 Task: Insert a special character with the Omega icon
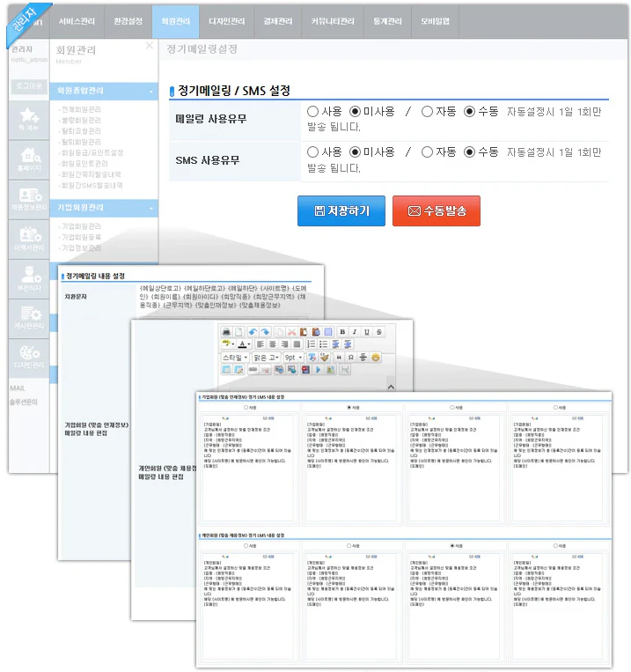coord(351,358)
